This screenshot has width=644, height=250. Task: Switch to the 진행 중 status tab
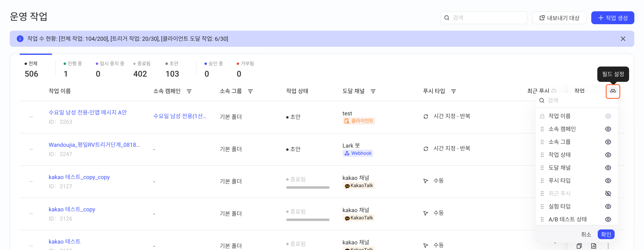point(72,69)
